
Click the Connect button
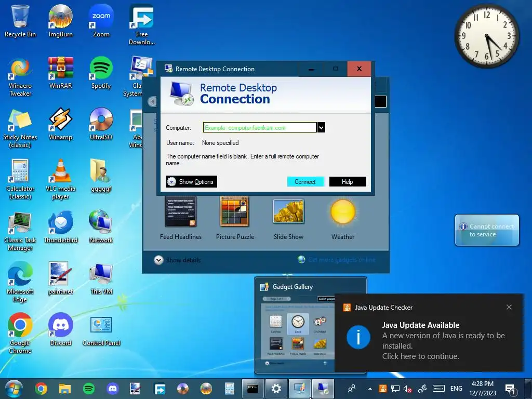pos(305,181)
